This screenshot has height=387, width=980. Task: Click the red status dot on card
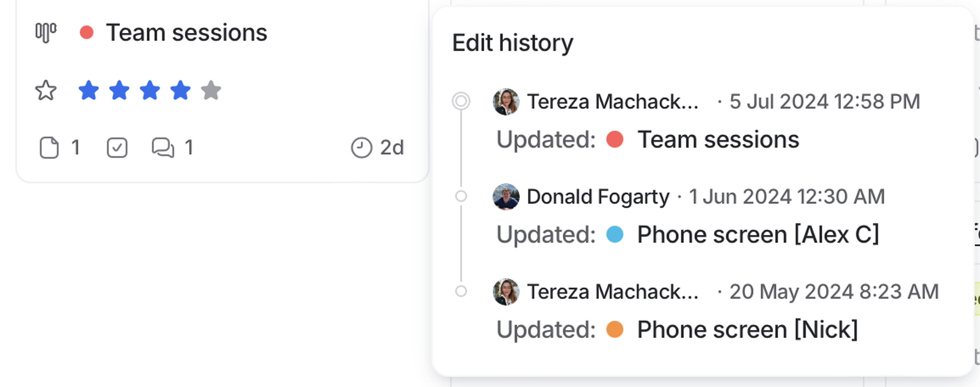(x=86, y=32)
